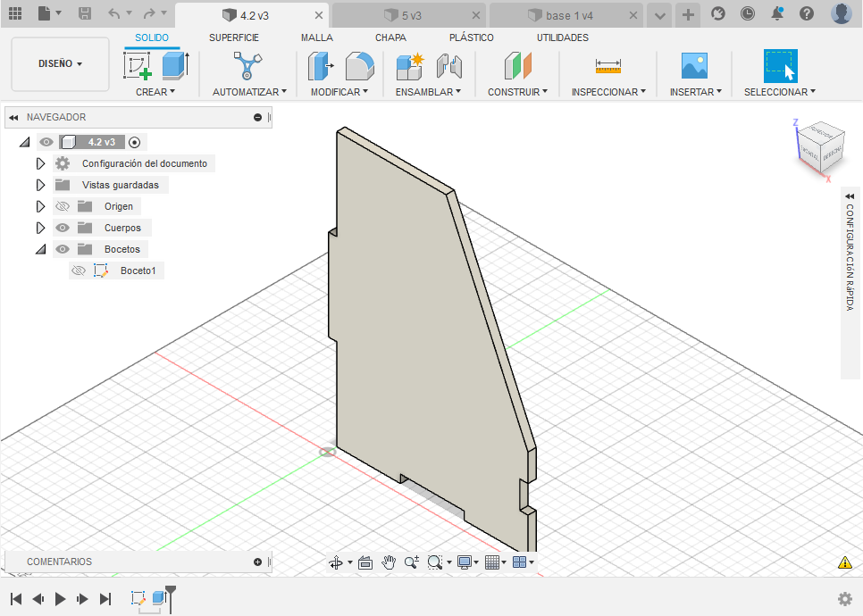Open the extensions icon in title bar
This screenshot has height=616, width=863.
tap(717, 13)
